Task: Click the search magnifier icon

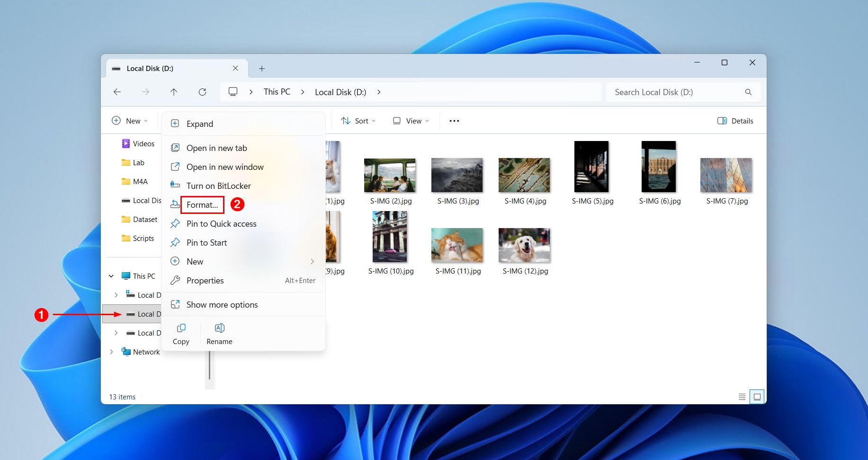Action: pyautogui.click(x=748, y=92)
